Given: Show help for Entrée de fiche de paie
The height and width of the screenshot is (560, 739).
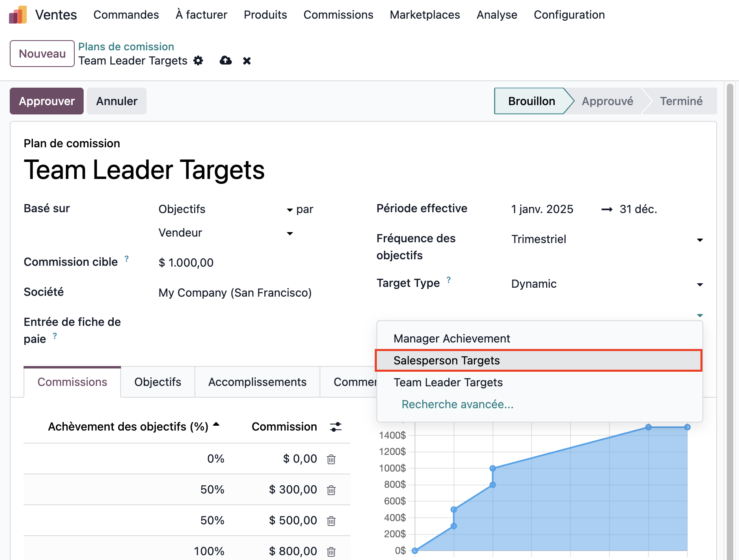Looking at the screenshot, I should coord(55,336).
